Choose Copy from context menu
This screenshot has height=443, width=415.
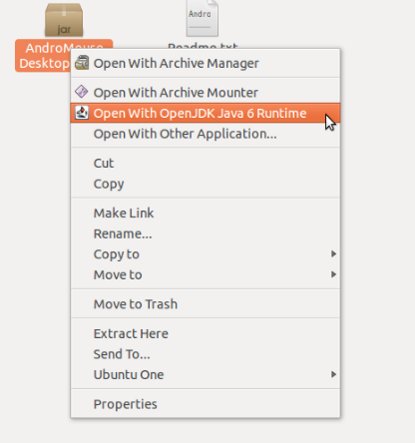pos(205,184)
